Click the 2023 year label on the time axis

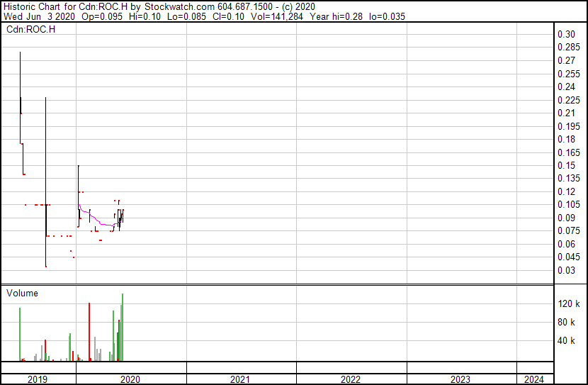pyautogui.click(x=460, y=379)
